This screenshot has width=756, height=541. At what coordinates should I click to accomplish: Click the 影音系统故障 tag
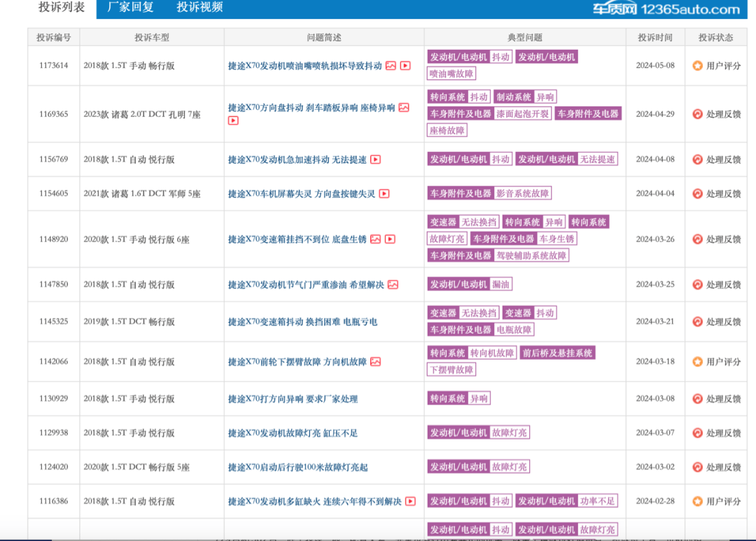click(523, 193)
